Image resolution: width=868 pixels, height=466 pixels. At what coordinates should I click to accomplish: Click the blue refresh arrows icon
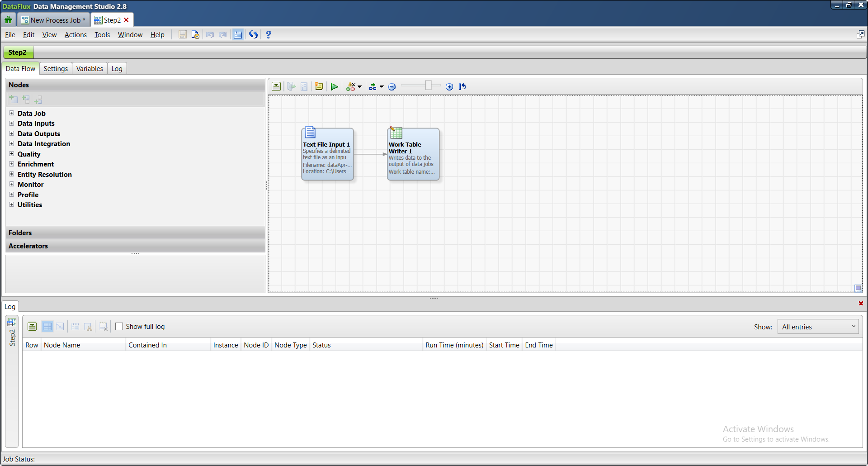point(253,35)
